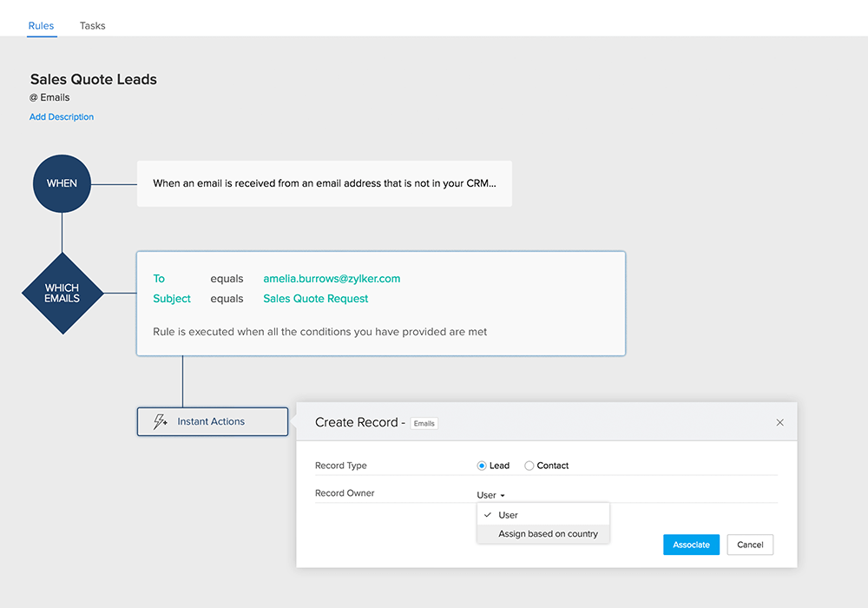The width and height of the screenshot is (868, 608).
Task: Click the amelia.burrows@zylker.com condition value
Action: pyautogui.click(x=332, y=279)
